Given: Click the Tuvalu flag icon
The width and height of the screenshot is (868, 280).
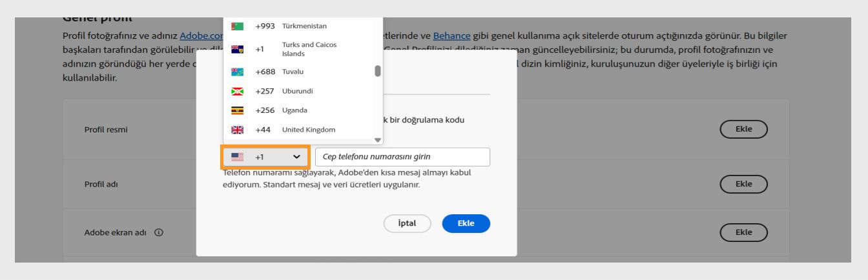Looking at the screenshot, I should pos(237,72).
